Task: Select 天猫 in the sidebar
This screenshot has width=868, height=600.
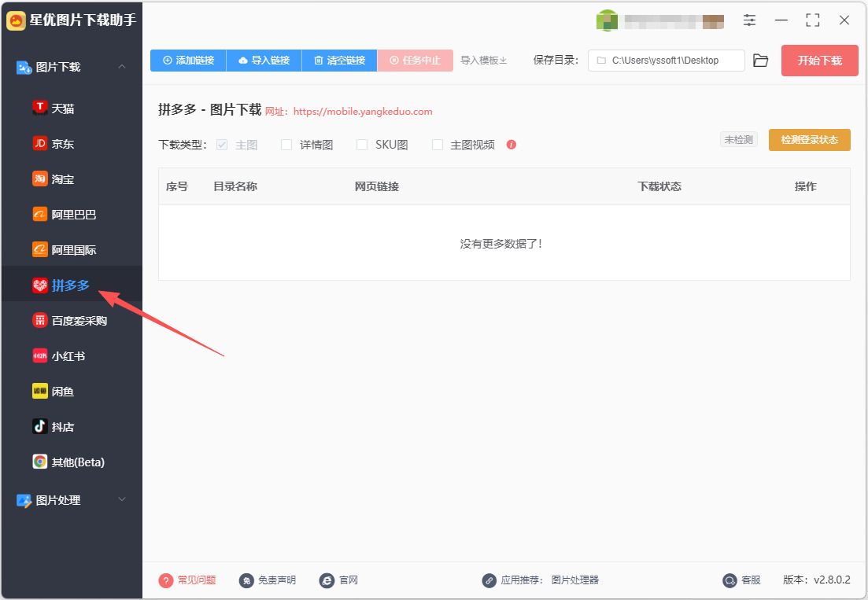Action: (x=72, y=109)
